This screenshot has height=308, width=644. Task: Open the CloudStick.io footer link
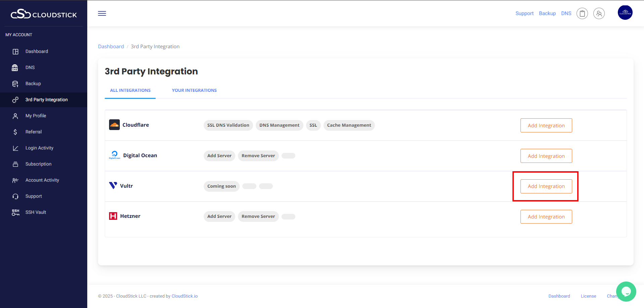(x=185, y=296)
